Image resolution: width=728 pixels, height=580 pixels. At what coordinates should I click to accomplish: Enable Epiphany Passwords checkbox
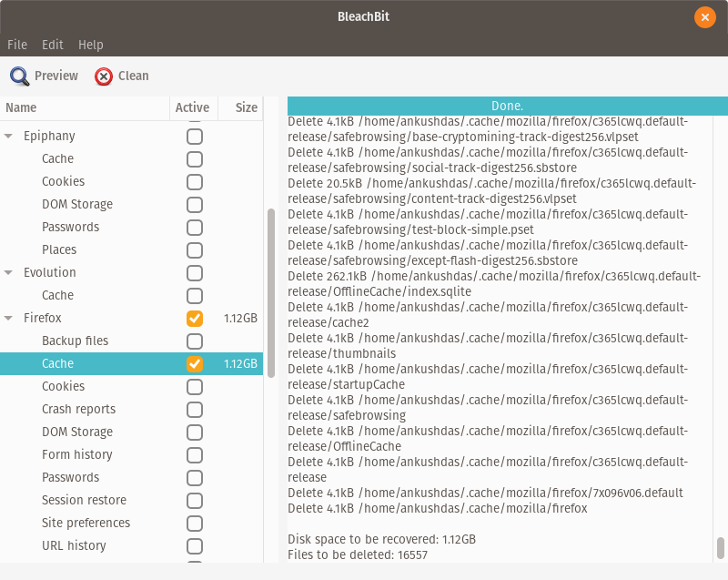[195, 228]
